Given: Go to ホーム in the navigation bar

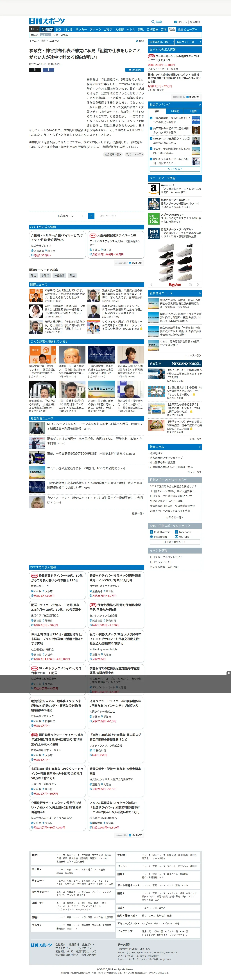Looking at the screenshot, I should tap(35, 29).
